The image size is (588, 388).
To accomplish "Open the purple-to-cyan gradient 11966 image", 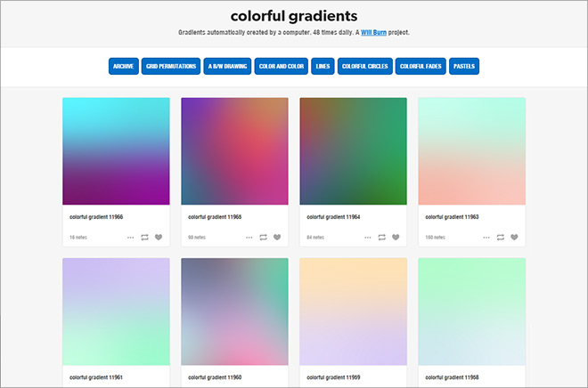I will point(116,151).
